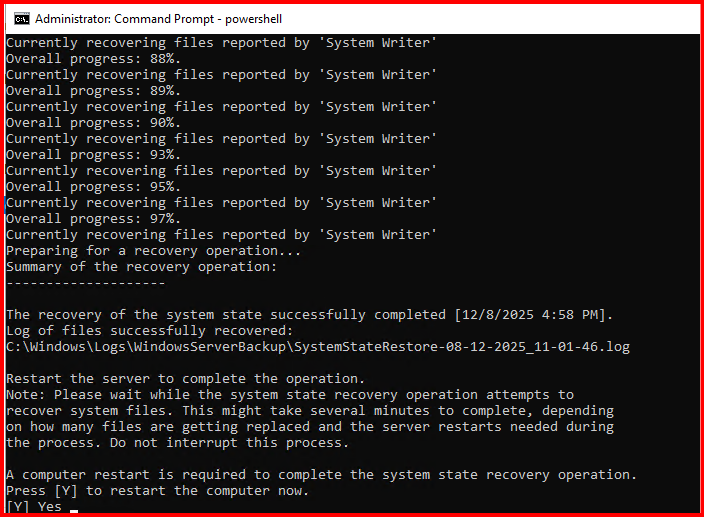The width and height of the screenshot is (704, 517).
Task: Click 'A computer restart is required' line
Action: (x=321, y=475)
